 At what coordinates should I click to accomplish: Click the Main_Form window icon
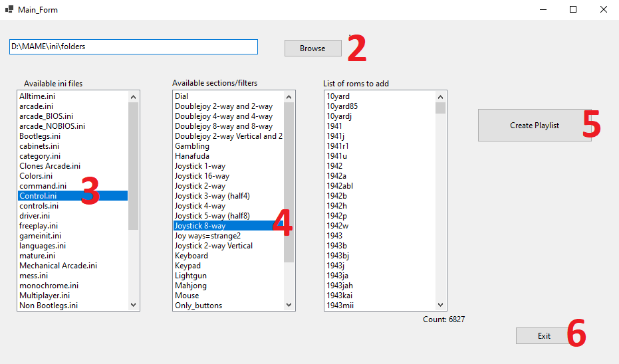(x=9, y=9)
